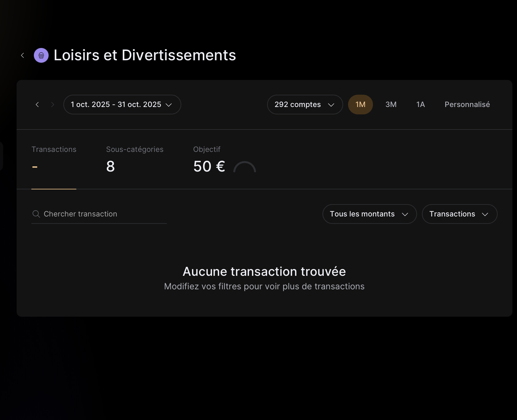The width and height of the screenshot is (517, 420).
Task: Select the Transactions summary tab
Action: (x=54, y=160)
